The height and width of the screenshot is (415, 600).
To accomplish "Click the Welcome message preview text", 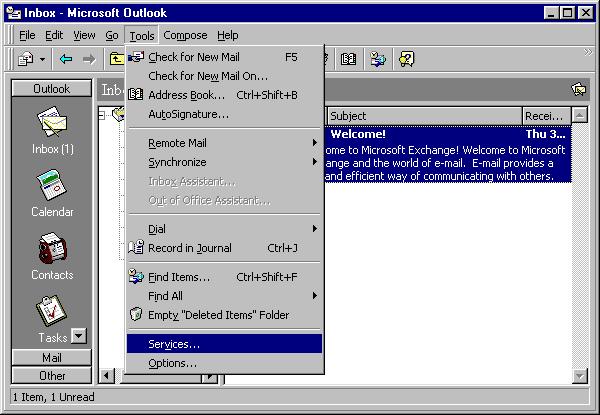I will pyautogui.click(x=445, y=163).
